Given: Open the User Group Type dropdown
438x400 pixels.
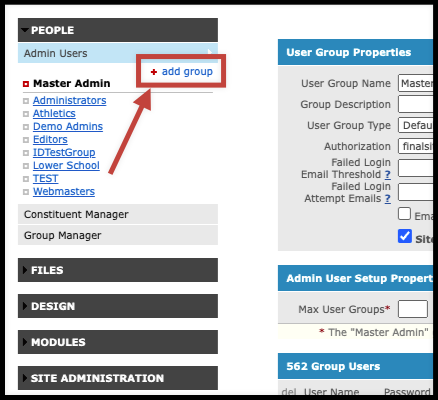Looking at the screenshot, I should 416,125.
